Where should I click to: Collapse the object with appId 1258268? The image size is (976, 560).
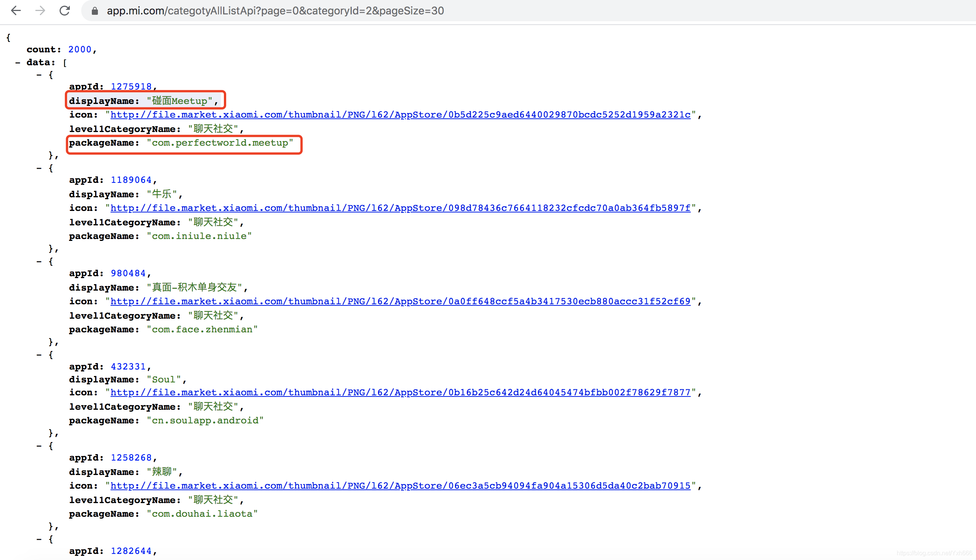click(x=39, y=446)
